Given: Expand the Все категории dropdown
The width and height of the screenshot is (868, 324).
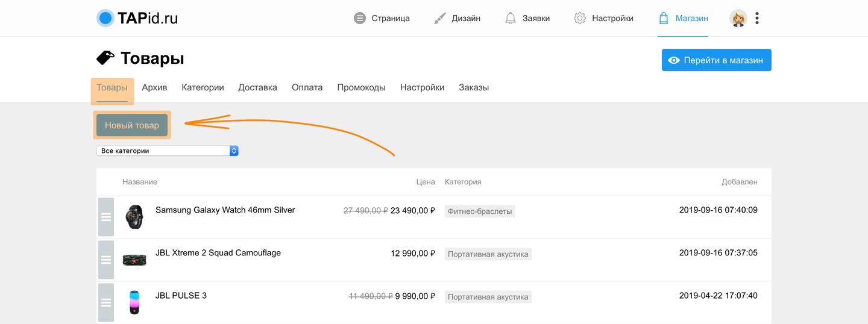Looking at the screenshot, I should pos(168,151).
